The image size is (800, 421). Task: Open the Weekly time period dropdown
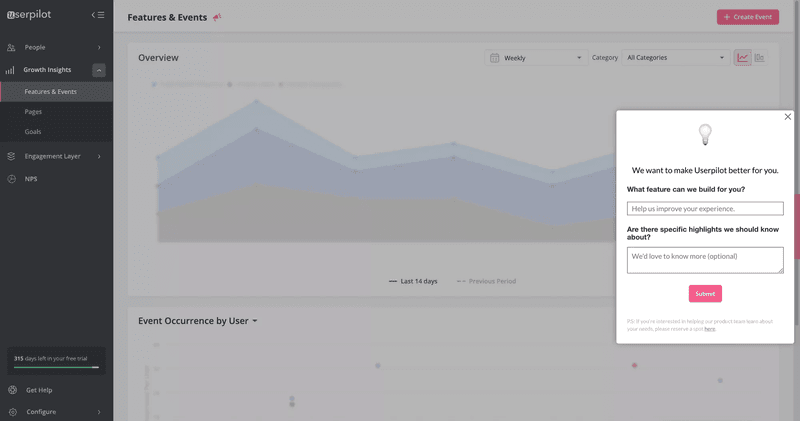(x=535, y=58)
